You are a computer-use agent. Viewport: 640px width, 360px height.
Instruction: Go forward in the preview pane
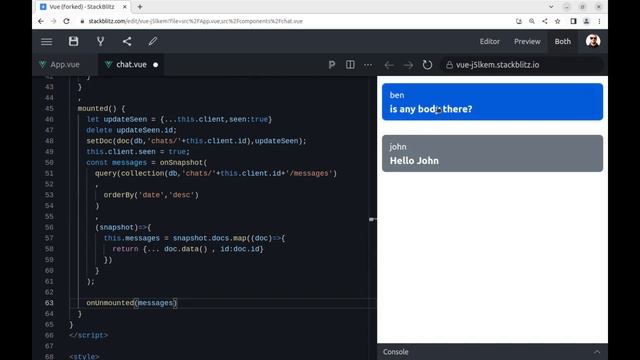coord(408,65)
